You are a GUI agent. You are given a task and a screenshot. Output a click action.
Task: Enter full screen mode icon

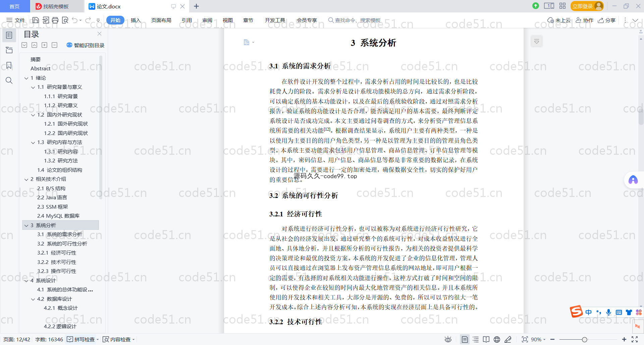pyautogui.click(x=635, y=339)
